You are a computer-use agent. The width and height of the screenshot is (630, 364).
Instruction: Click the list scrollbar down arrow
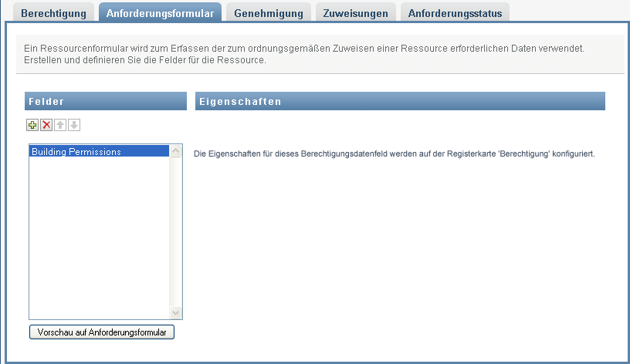tap(175, 312)
